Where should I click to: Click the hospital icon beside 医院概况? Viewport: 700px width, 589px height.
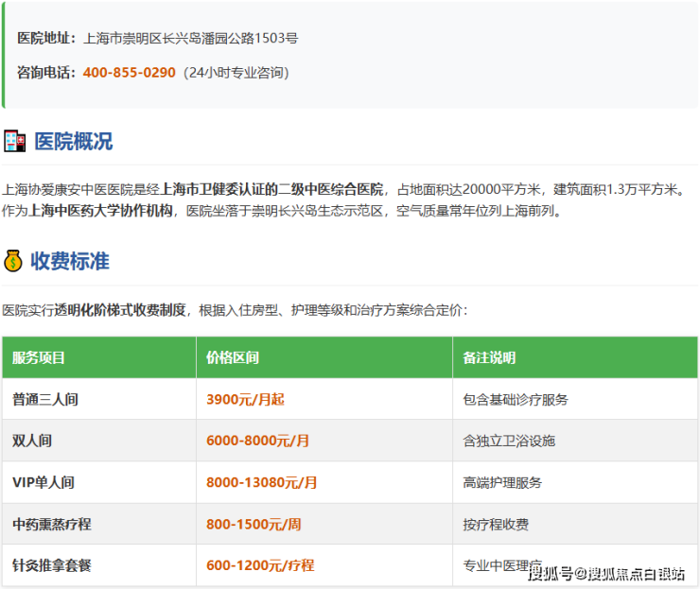click(14, 142)
